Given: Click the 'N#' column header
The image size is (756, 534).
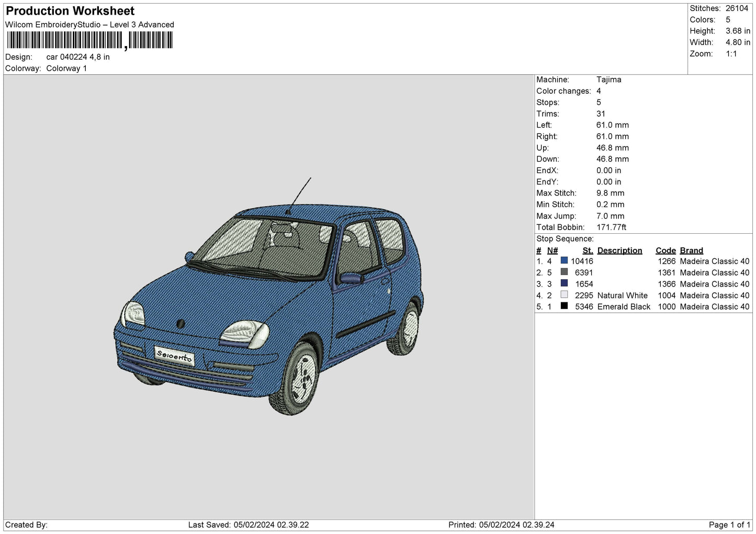Looking at the screenshot, I should point(552,251).
